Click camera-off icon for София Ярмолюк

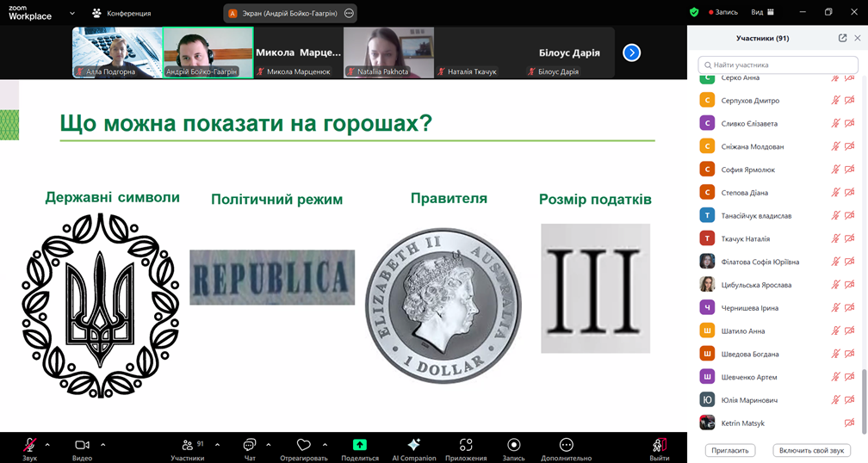point(850,170)
